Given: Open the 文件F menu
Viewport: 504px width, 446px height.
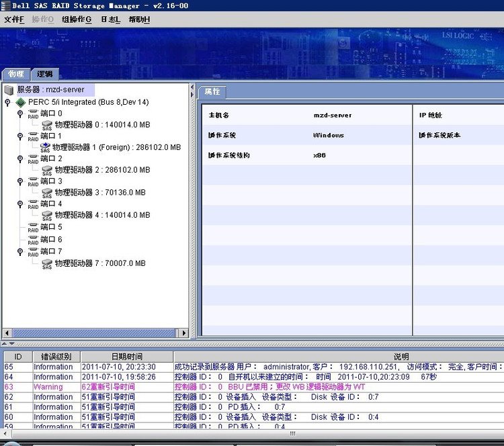Looking at the screenshot, I should click(x=14, y=19).
